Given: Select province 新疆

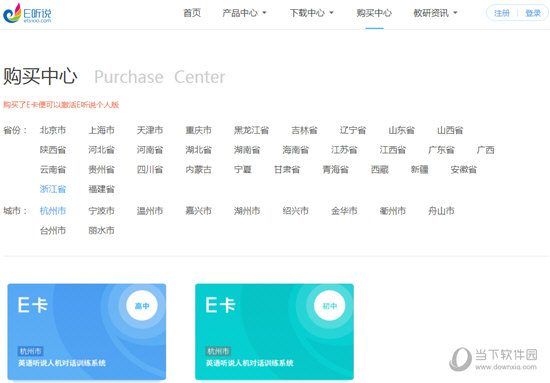Looking at the screenshot, I should pos(420,169).
